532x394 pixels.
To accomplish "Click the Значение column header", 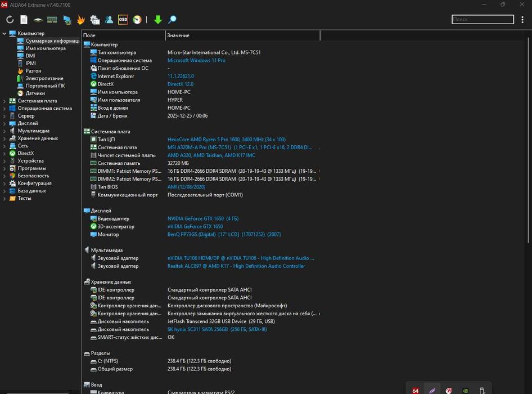I will pyautogui.click(x=242, y=35).
